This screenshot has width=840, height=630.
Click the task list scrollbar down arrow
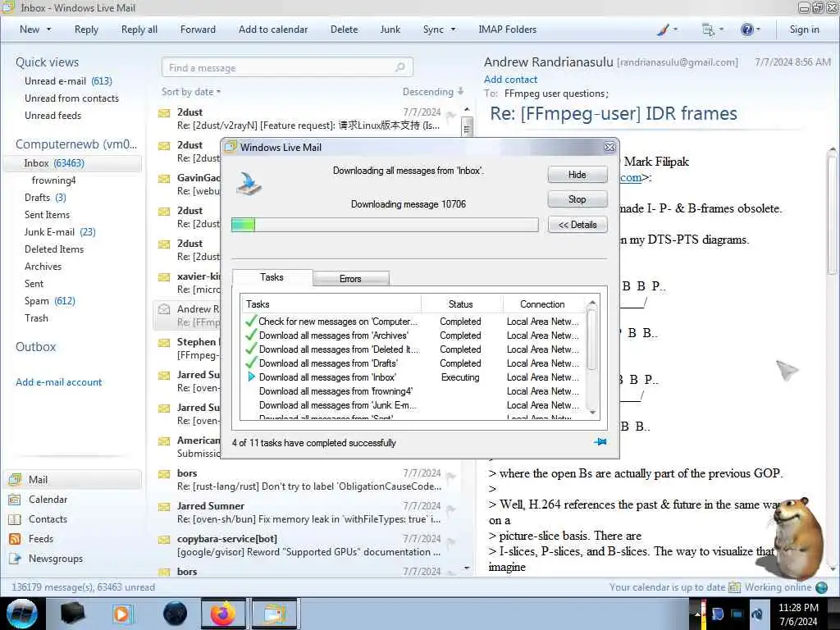[x=592, y=413]
